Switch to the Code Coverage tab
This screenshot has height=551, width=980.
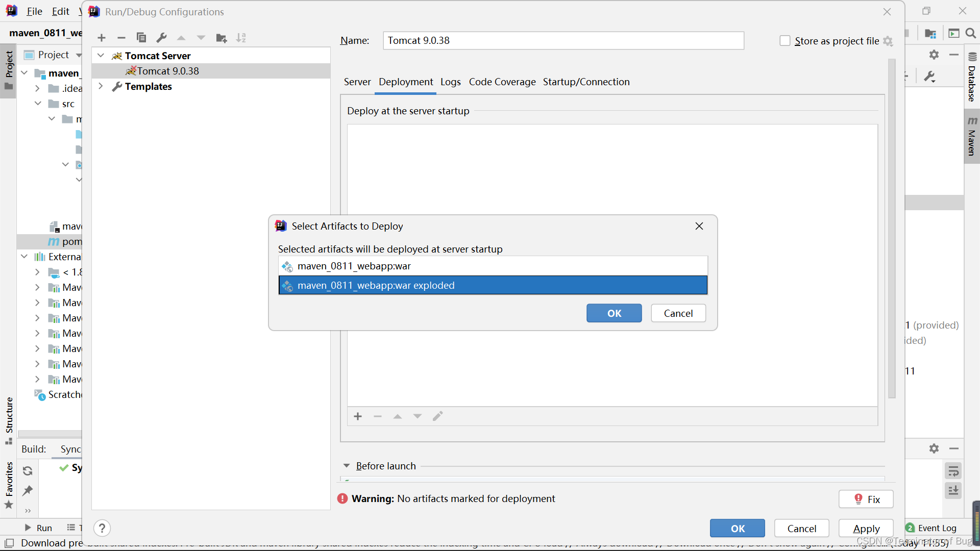(x=502, y=82)
